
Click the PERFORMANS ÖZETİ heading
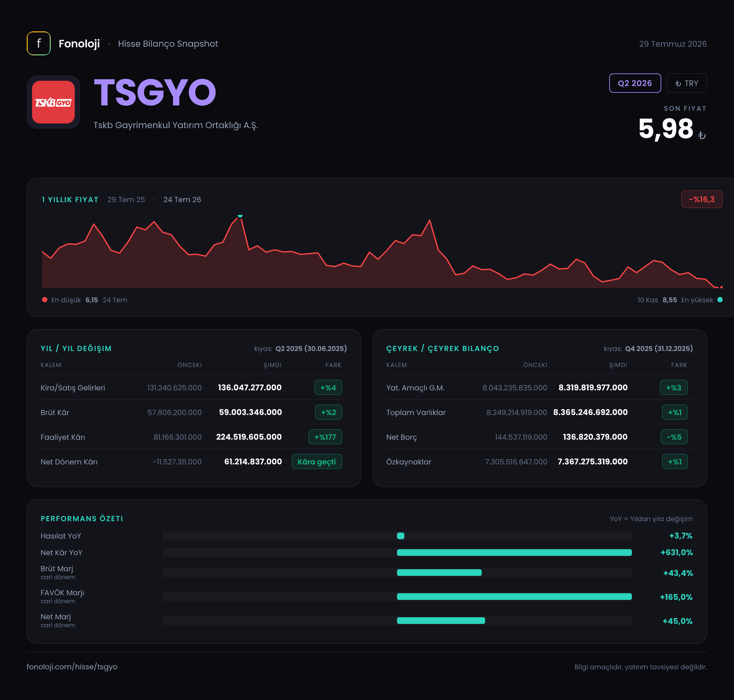[82, 518]
